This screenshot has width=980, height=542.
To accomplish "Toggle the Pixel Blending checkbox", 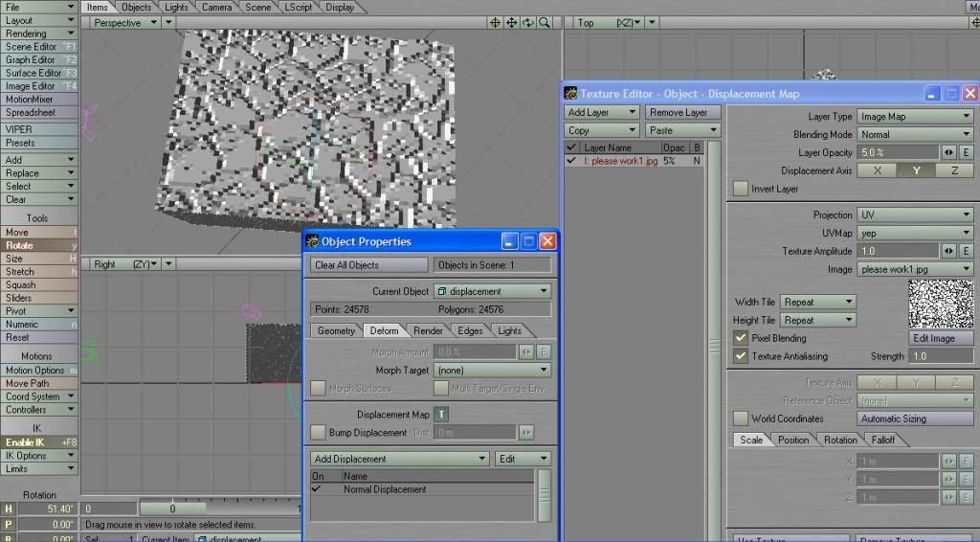I will (740, 338).
